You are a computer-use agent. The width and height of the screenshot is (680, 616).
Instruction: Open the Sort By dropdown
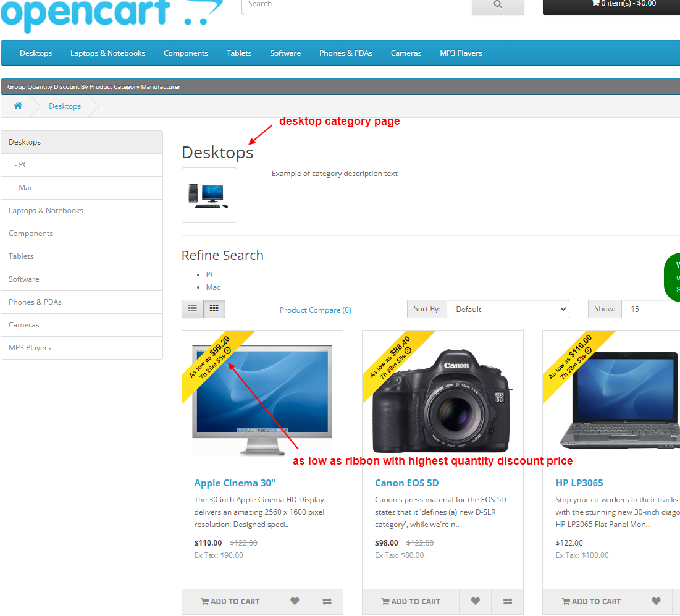(x=508, y=309)
